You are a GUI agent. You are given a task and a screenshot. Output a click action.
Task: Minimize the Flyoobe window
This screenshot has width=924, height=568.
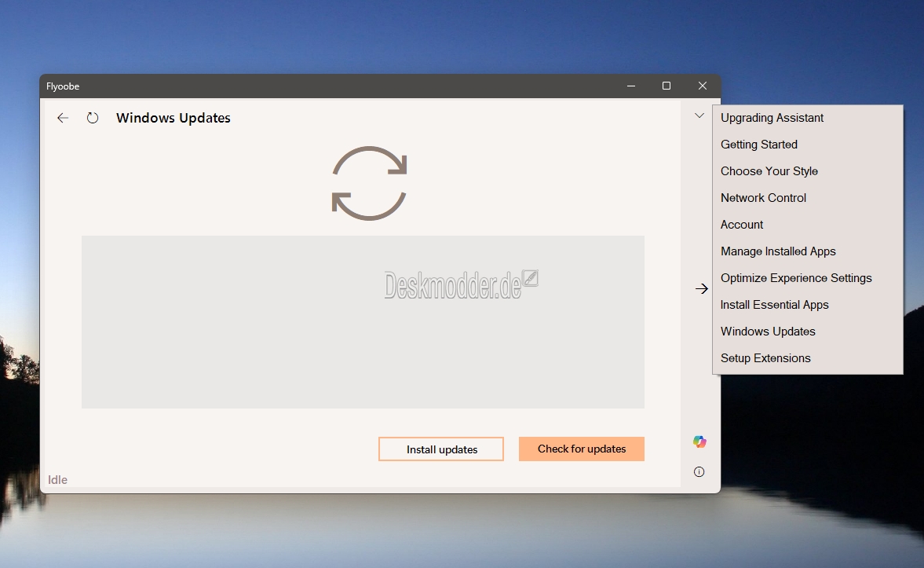tap(631, 86)
